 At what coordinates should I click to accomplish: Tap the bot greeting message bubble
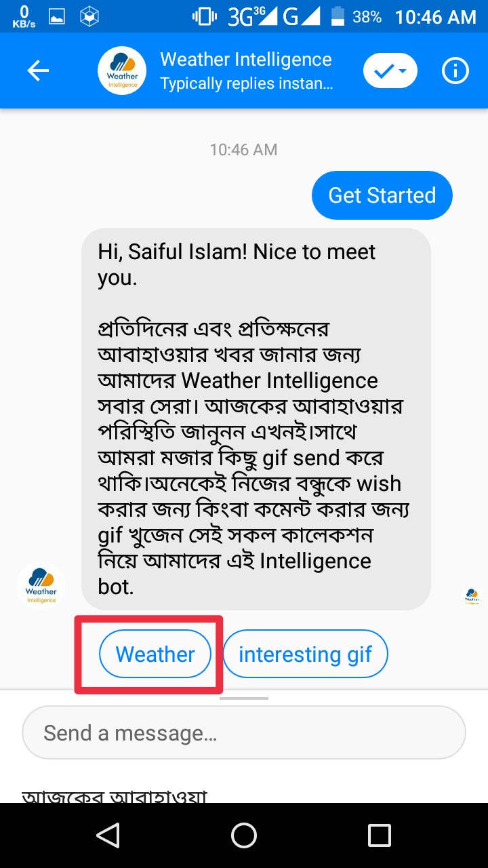256,418
